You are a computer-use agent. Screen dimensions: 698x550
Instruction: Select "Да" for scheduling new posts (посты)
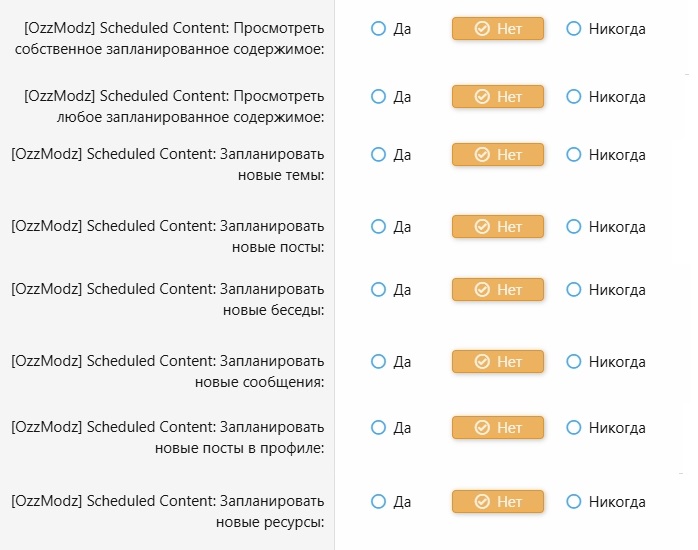point(378,227)
